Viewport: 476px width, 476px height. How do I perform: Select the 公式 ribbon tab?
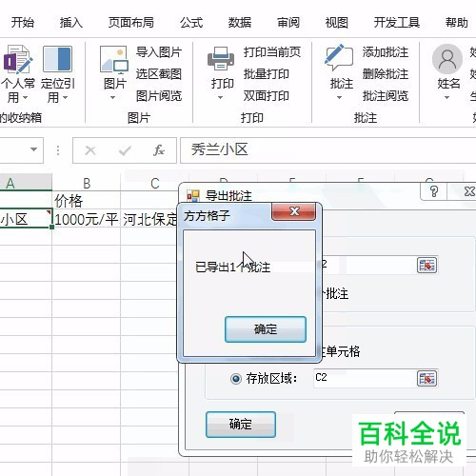click(191, 23)
